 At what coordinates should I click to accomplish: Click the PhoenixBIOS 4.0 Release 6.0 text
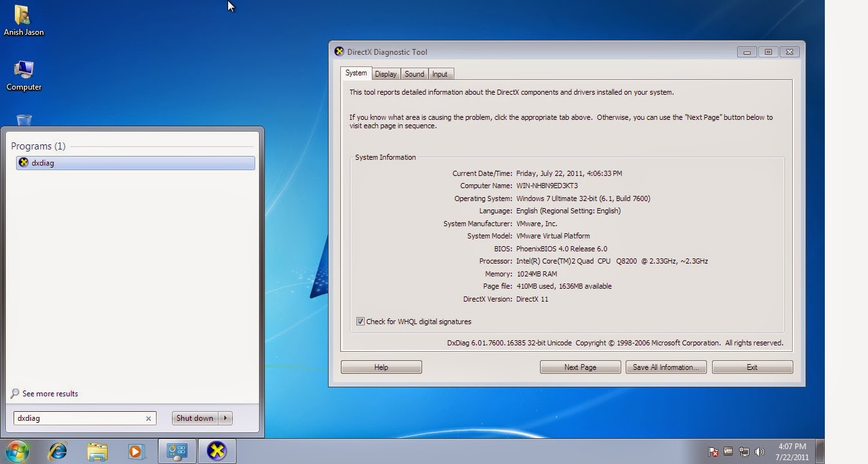[x=562, y=249]
